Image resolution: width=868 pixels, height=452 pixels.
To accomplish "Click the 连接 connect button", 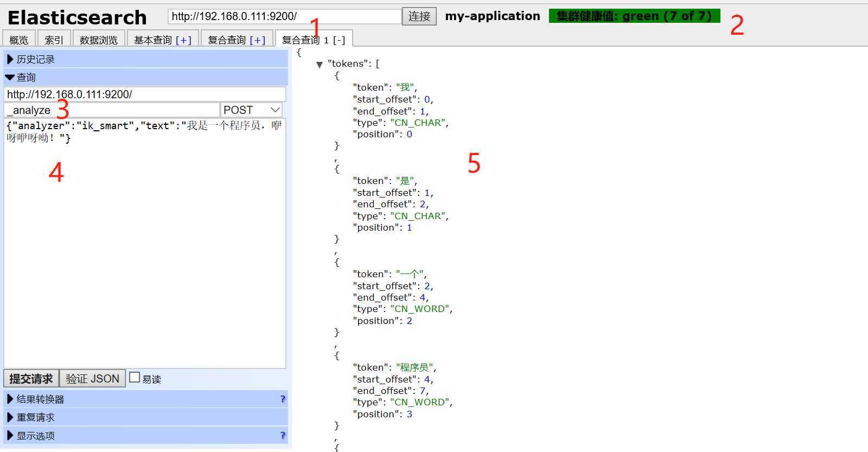I will tap(419, 16).
